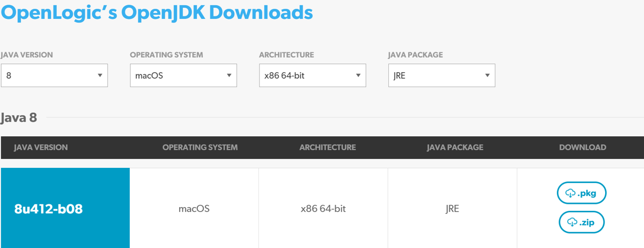
Task: Download the .pkg installer file
Action: click(581, 193)
